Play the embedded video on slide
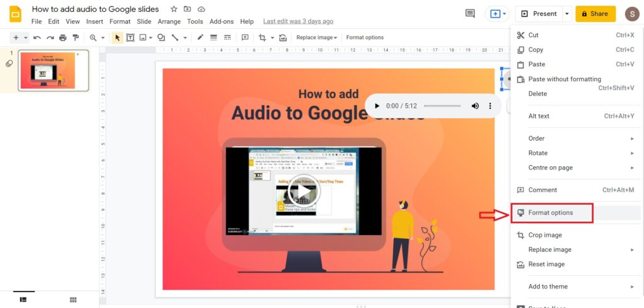 pyautogui.click(x=304, y=190)
